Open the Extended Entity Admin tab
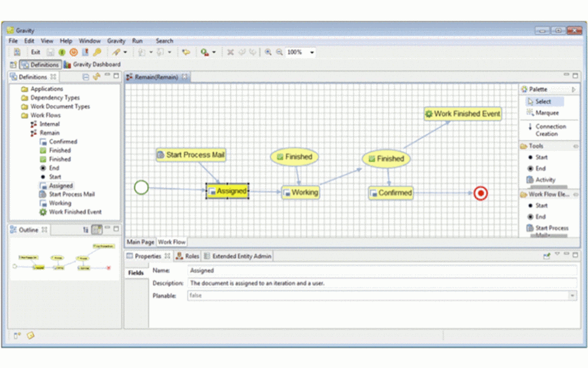This screenshot has height=368, width=588. point(238,256)
